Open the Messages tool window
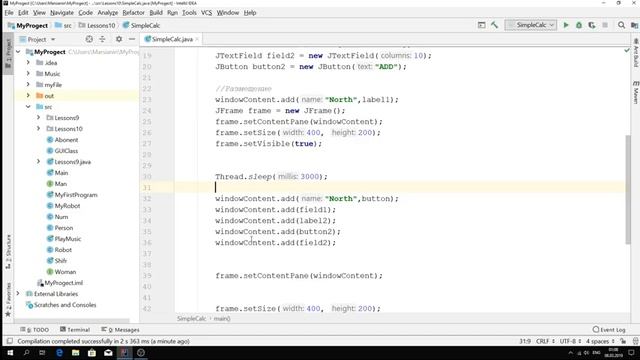The image size is (640, 360). [x=120, y=330]
